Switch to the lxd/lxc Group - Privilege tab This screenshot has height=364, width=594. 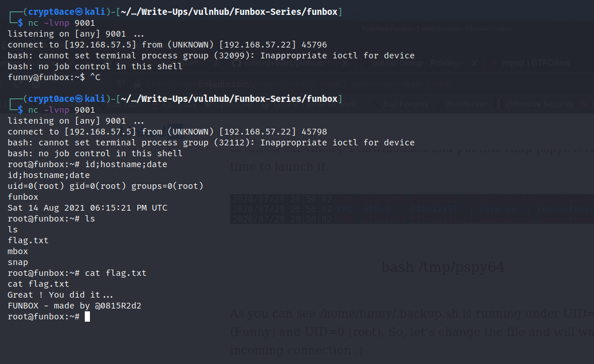click(418, 63)
